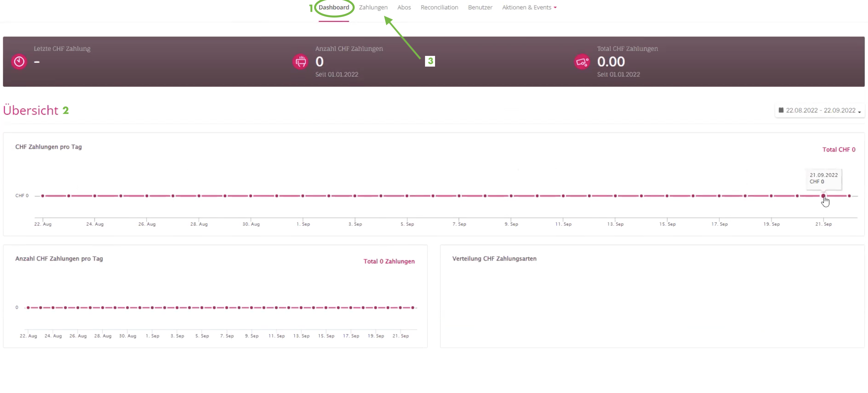Click the first data point on CHF Zahlungen chart
Viewport: 868px width, 393px height.
tap(43, 196)
